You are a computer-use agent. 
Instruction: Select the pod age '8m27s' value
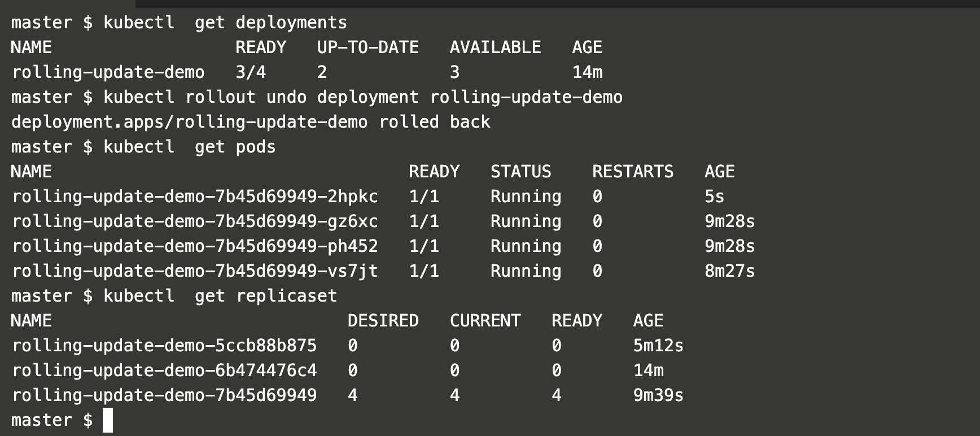pos(730,271)
